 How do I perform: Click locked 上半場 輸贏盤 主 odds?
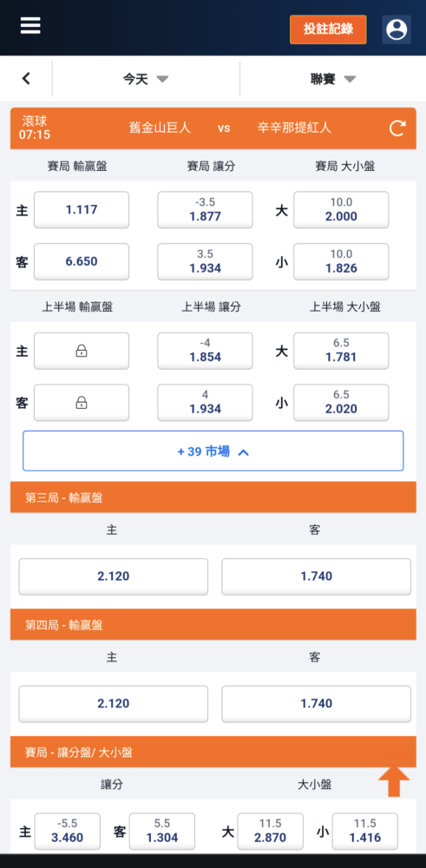tap(82, 351)
